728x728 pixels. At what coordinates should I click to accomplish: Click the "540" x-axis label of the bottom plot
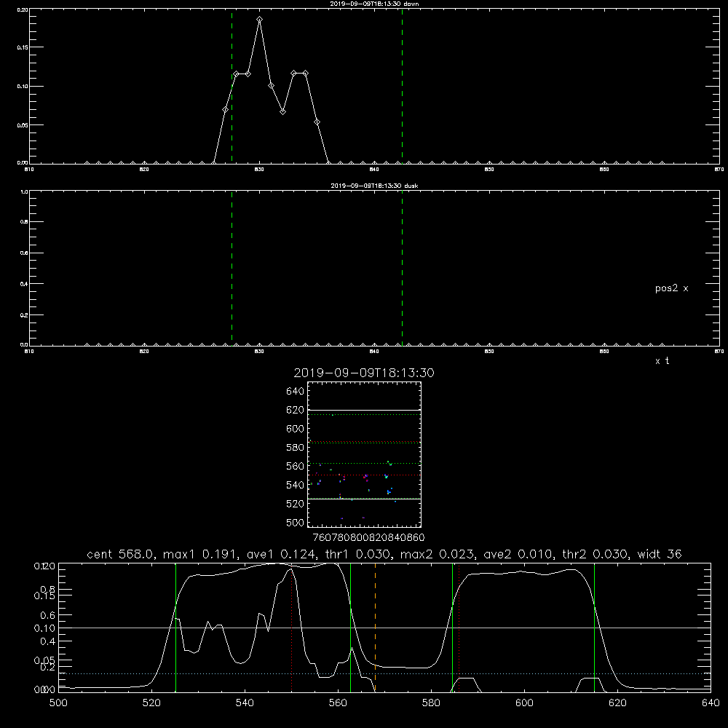point(245,703)
